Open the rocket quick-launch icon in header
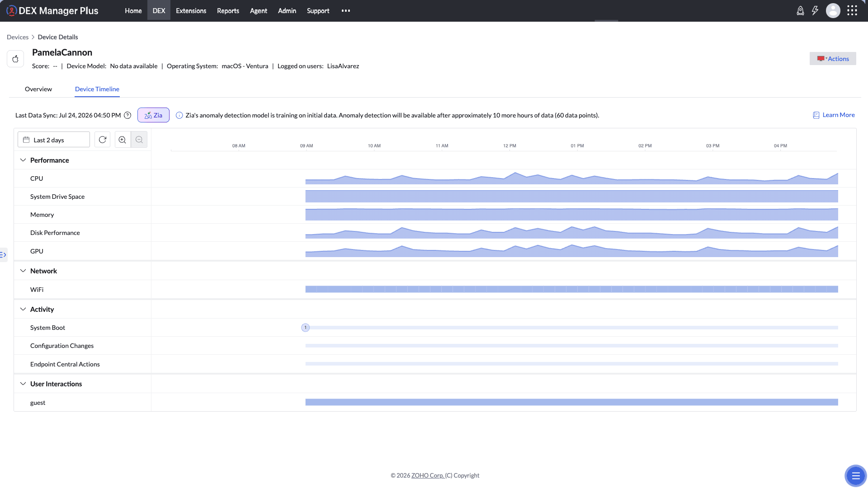This screenshot has width=868, height=488. [x=800, y=11]
